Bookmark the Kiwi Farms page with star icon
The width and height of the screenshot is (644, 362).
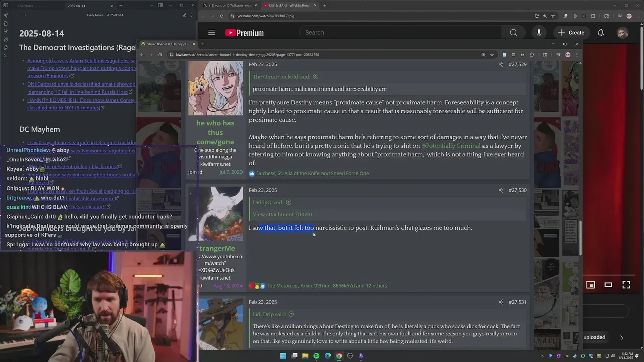[x=492, y=54]
